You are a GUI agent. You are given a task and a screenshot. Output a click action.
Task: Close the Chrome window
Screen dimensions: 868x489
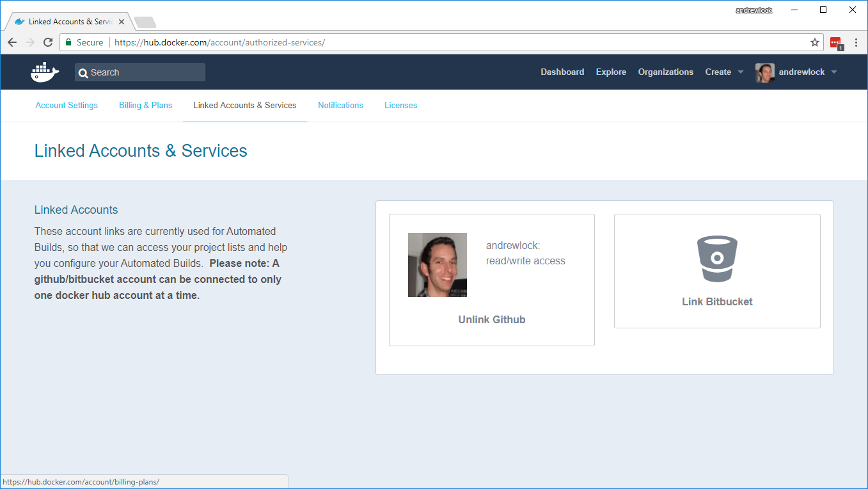click(x=852, y=10)
